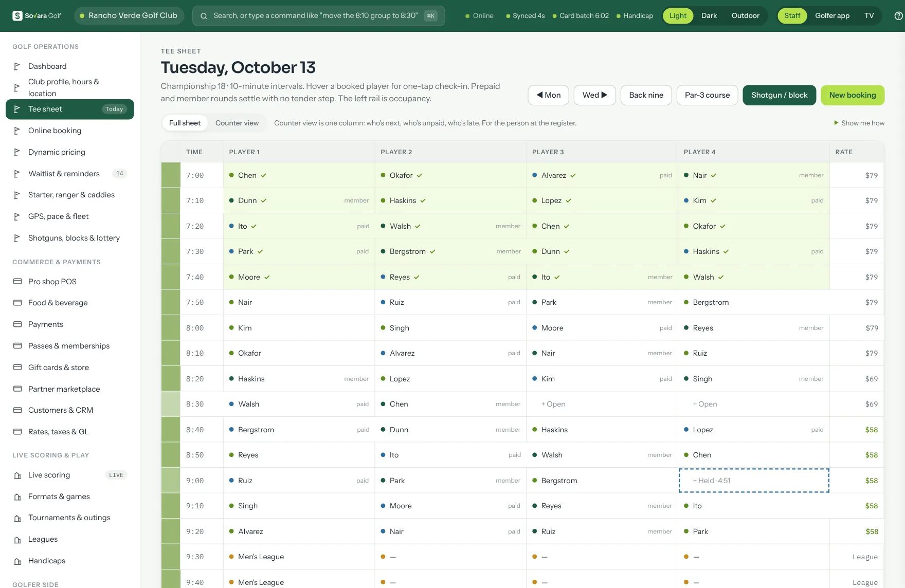Click the Payments card icon

click(17, 324)
